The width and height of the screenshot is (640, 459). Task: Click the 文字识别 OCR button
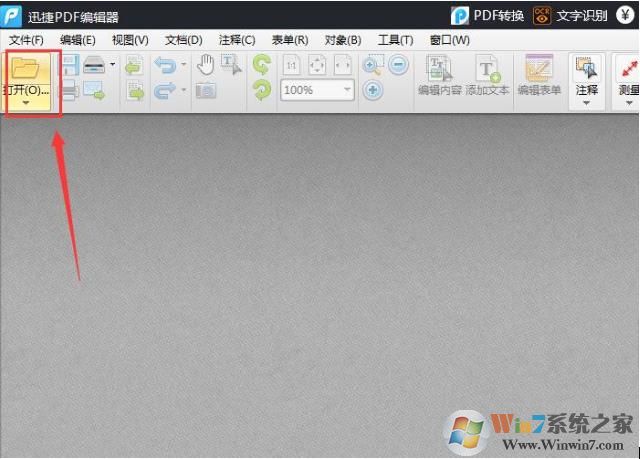tap(570, 15)
